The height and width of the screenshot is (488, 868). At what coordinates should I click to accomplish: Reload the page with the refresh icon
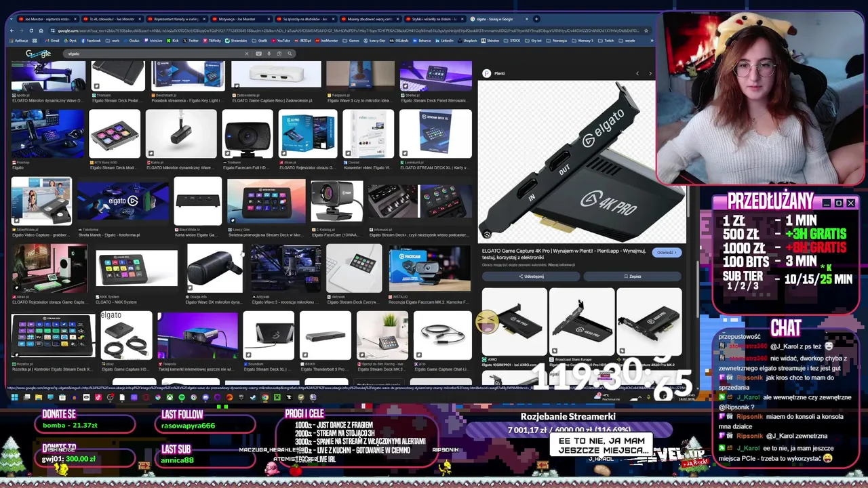tap(31, 30)
